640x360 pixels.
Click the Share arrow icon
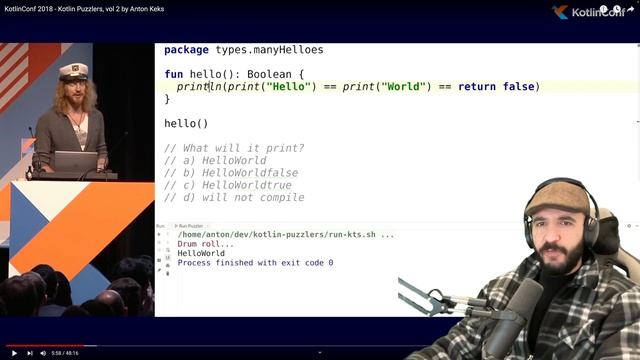click(630, 9)
